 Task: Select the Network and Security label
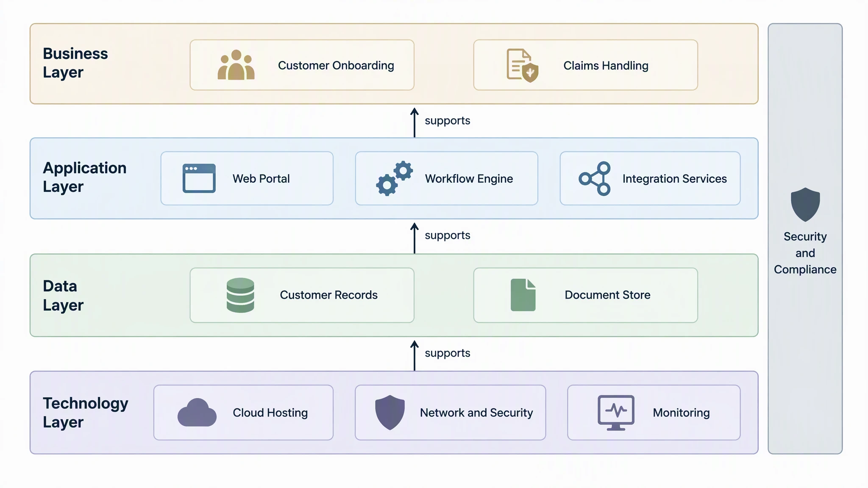tap(476, 413)
